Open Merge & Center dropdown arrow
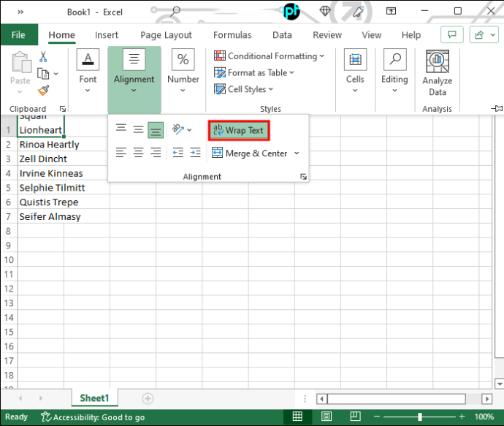 click(297, 153)
